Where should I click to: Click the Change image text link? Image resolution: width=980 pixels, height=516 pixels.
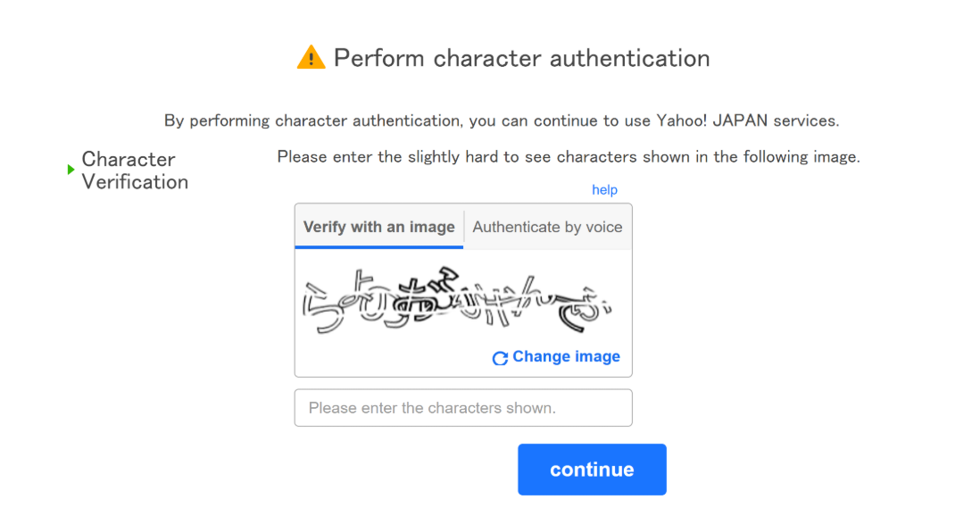[x=566, y=357]
